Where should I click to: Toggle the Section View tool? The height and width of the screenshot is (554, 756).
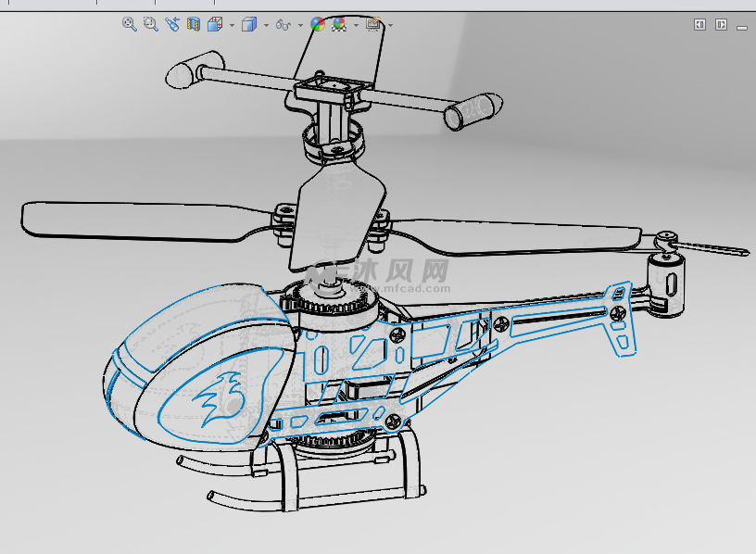pyautogui.click(x=193, y=23)
